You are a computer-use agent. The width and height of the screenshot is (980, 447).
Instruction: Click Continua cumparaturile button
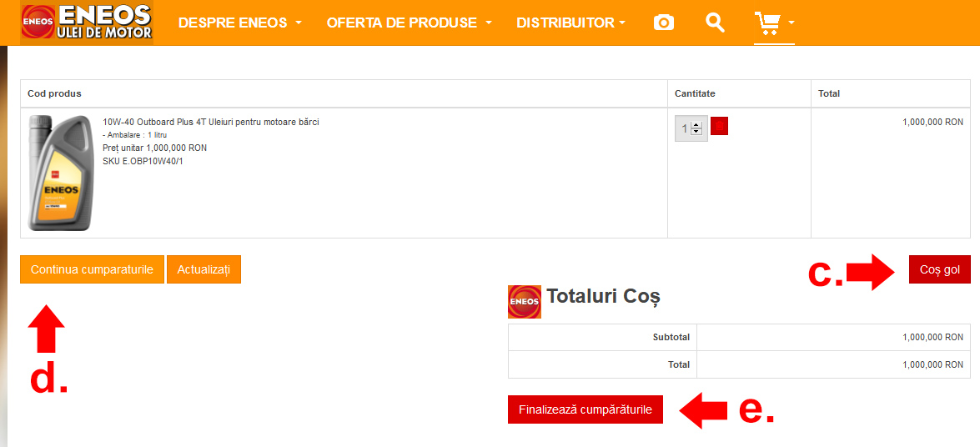click(92, 269)
